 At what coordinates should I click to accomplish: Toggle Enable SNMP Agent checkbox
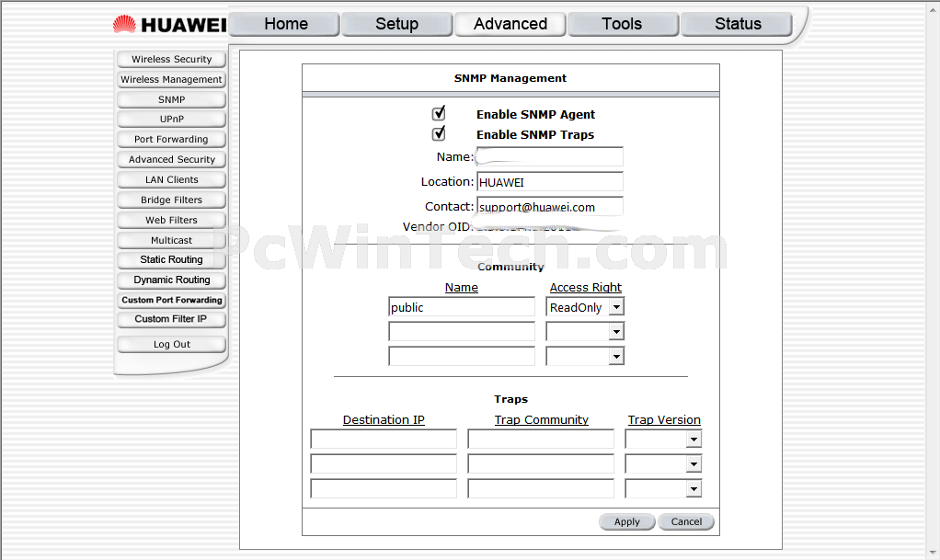(439, 113)
